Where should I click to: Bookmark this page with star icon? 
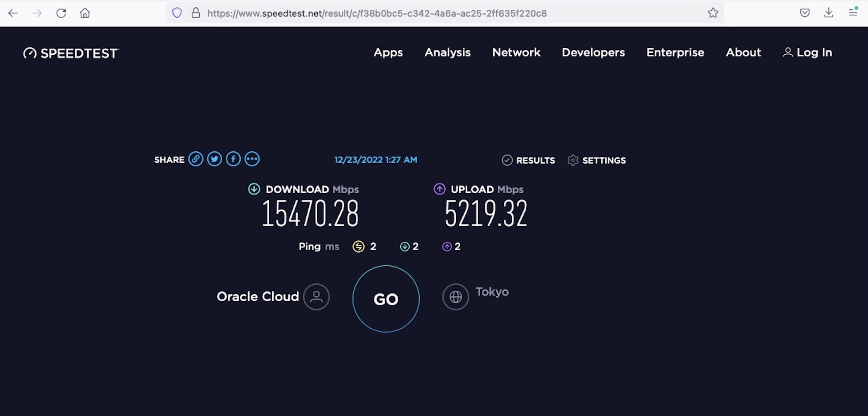coord(712,13)
